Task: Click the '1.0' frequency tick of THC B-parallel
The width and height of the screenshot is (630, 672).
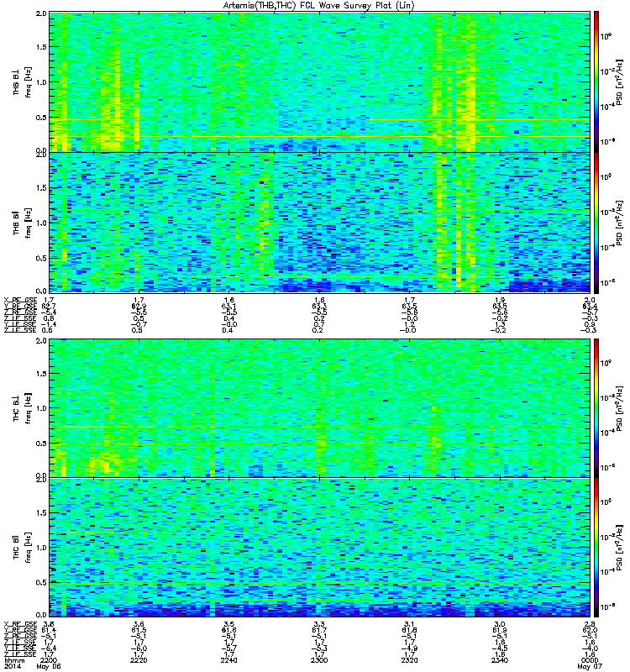Action: pyautogui.click(x=41, y=548)
